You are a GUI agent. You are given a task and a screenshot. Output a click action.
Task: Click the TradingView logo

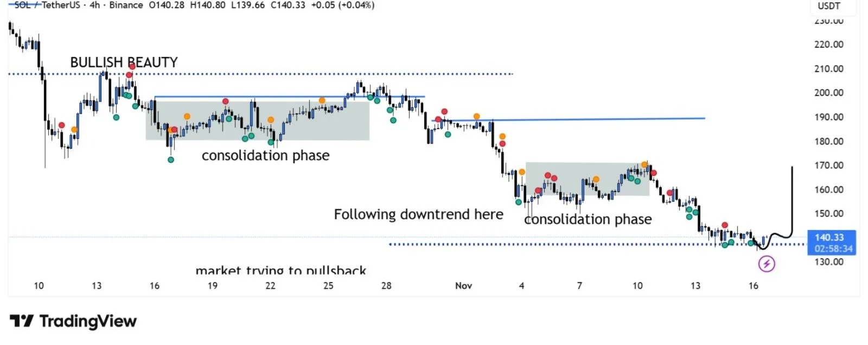pos(73,321)
